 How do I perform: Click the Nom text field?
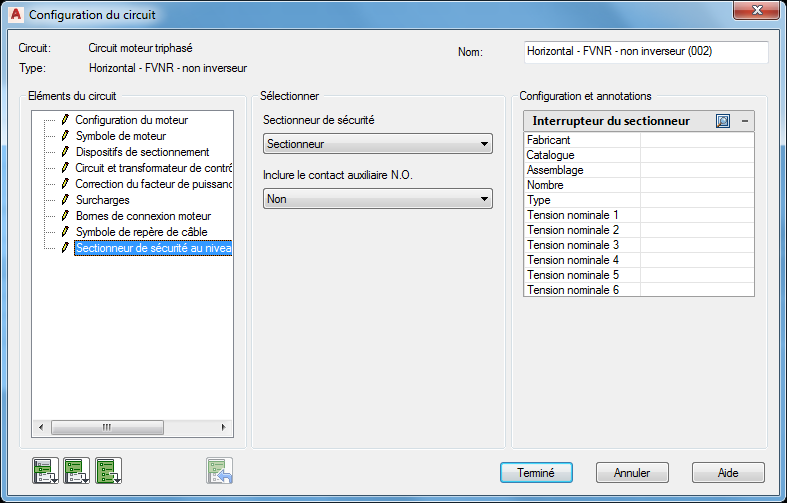[645, 51]
